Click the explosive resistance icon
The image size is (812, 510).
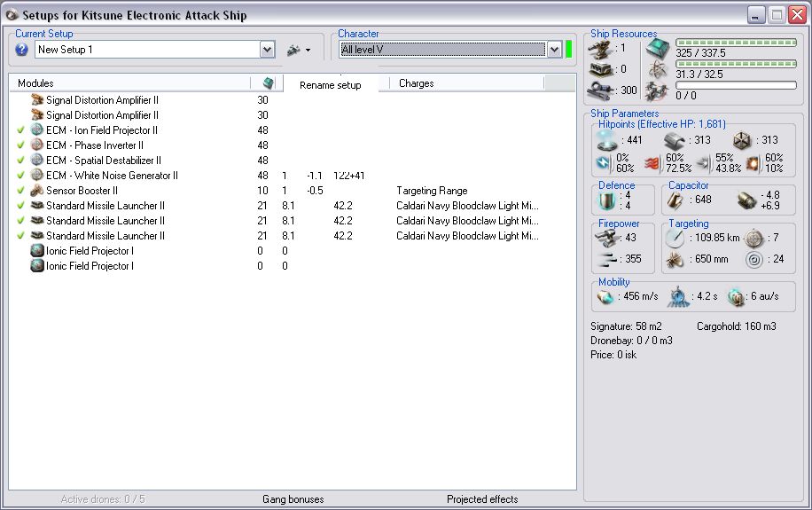[753, 163]
